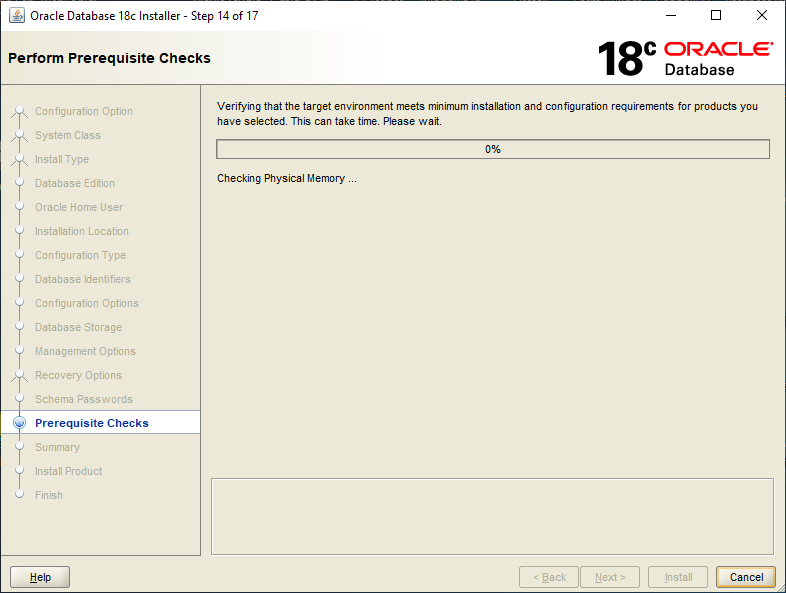Maximize the installer window
Viewport: 786px width, 593px height.
[x=716, y=16]
